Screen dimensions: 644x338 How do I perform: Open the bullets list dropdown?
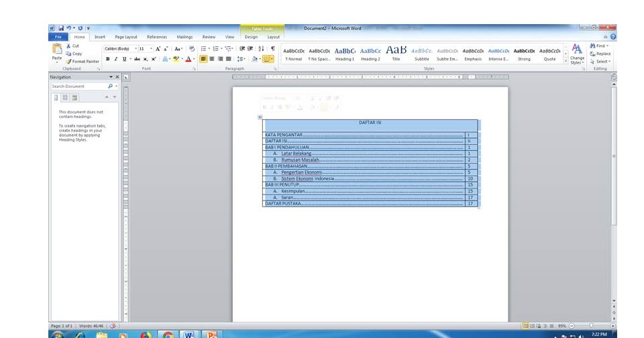tap(209, 49)
